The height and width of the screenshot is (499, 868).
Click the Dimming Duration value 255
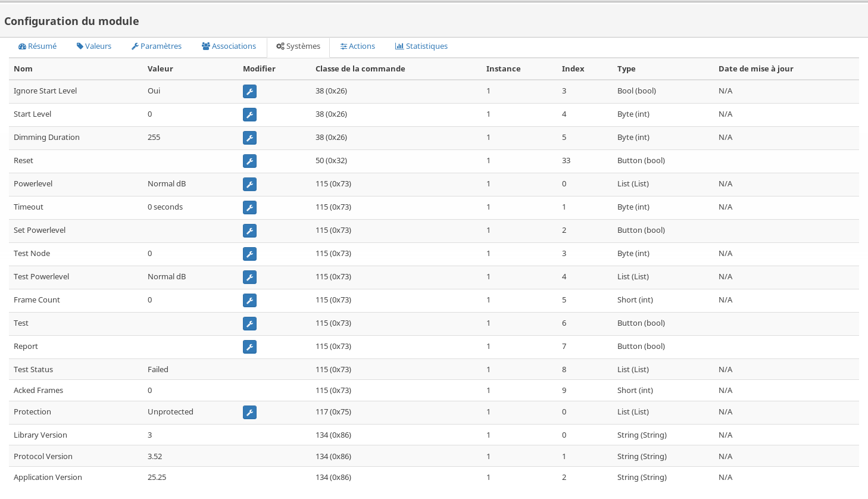154,138
